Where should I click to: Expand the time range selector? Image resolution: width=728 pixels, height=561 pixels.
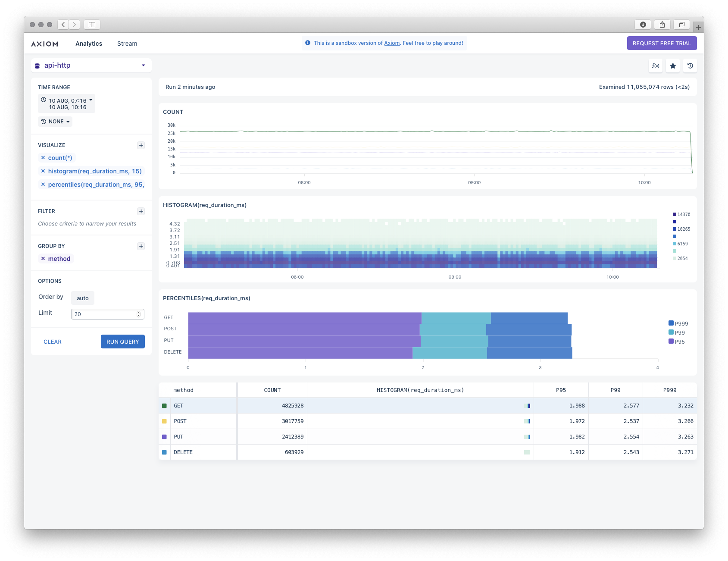coord(67,104)
